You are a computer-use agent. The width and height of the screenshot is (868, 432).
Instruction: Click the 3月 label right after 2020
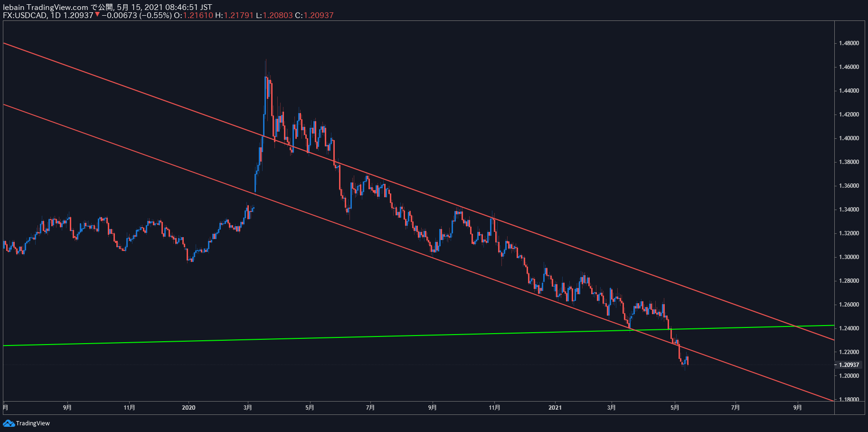[247, 407]
